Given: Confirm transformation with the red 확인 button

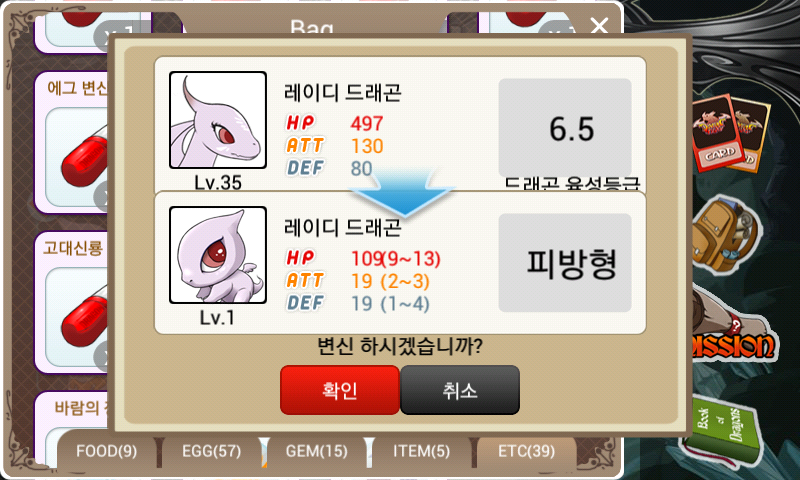Looking at the screenshot, I should 340,390.
